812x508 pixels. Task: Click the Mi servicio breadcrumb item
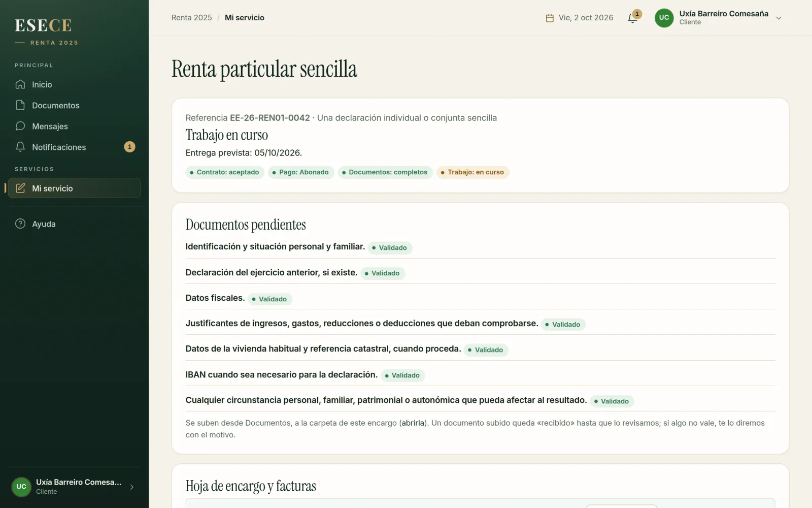coord(245,18)
